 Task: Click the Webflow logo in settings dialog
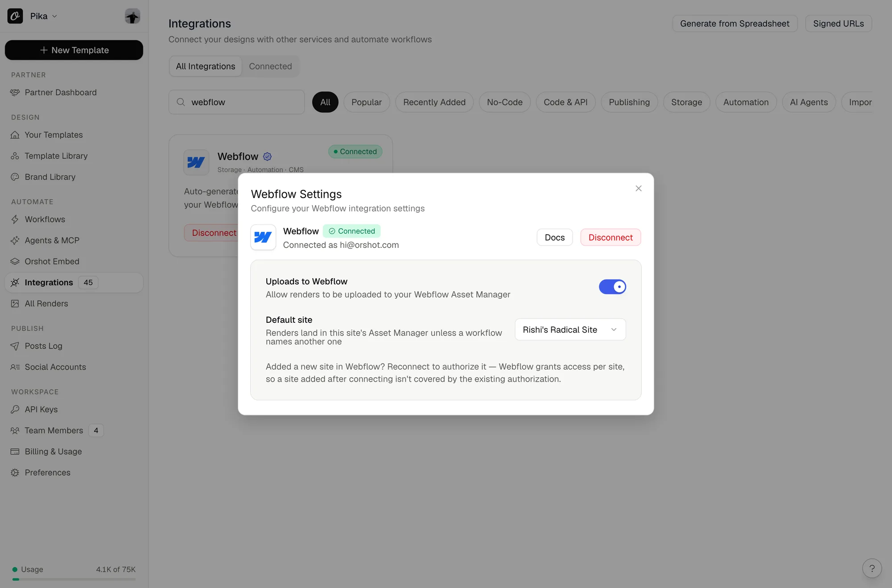tap(263, 237)
